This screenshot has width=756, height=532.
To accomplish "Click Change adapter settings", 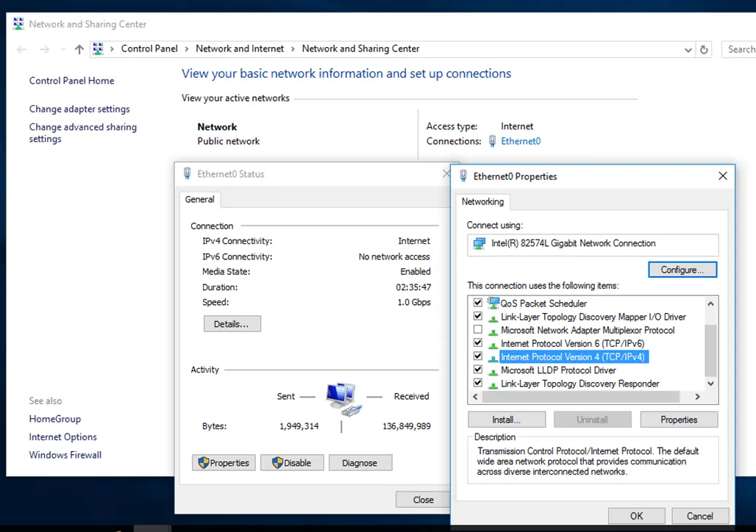I will [x=79, y=108].
